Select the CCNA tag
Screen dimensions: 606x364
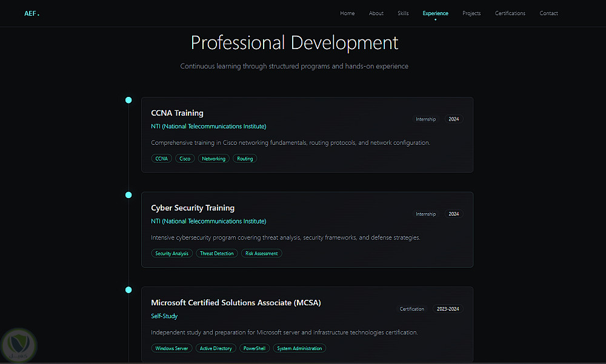(x=162, y=159)
